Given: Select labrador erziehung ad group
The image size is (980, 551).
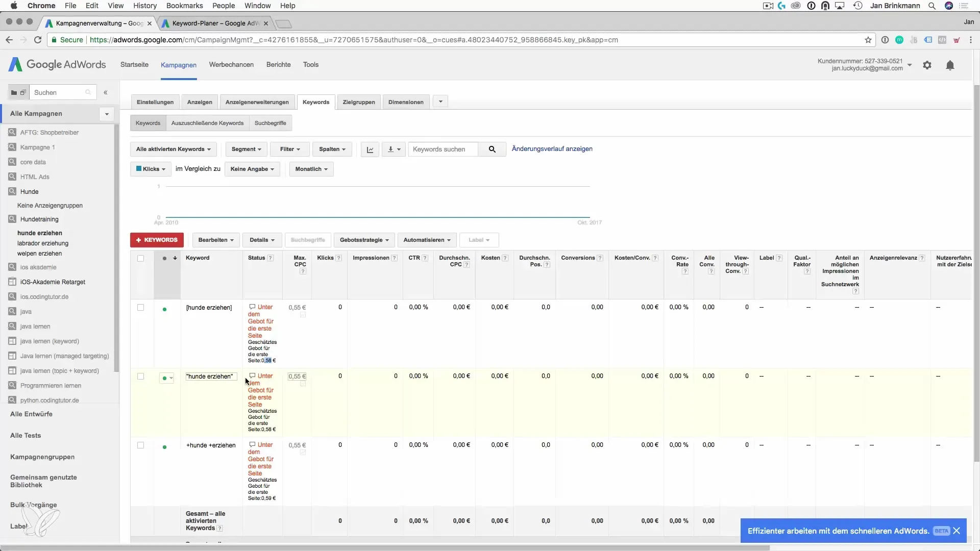Looking at the screenshot, I should tap(43, 243).
